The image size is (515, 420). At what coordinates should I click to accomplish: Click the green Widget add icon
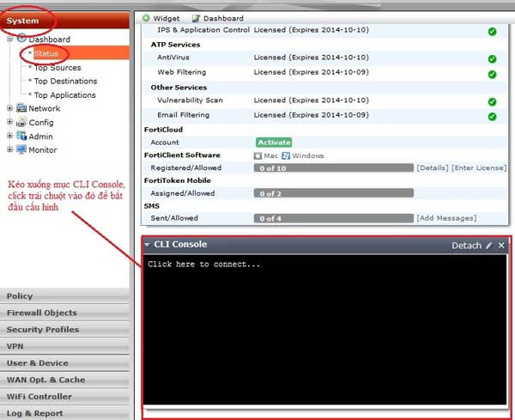pos(146,18)
